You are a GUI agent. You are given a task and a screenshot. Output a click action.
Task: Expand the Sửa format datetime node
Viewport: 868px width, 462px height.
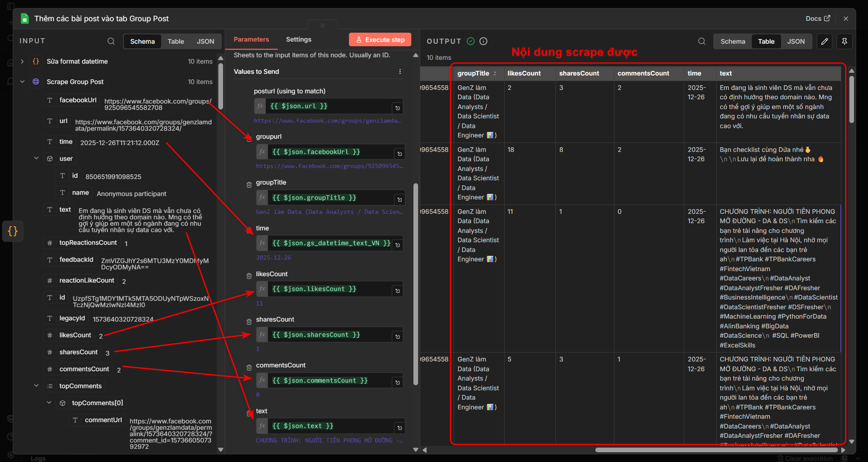[x=22, y=62]
